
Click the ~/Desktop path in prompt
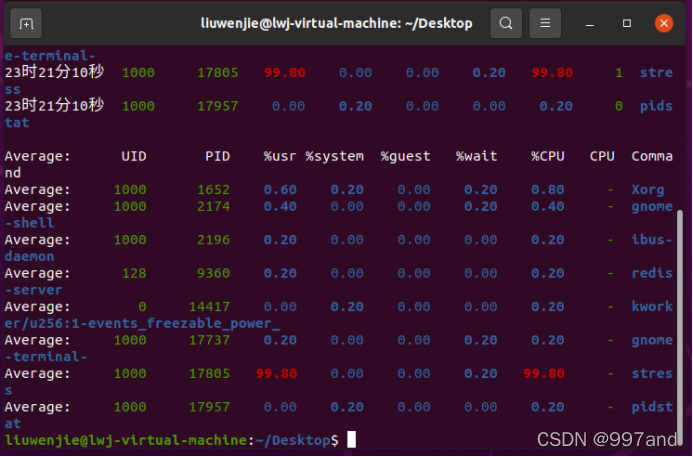coord(293,441)
